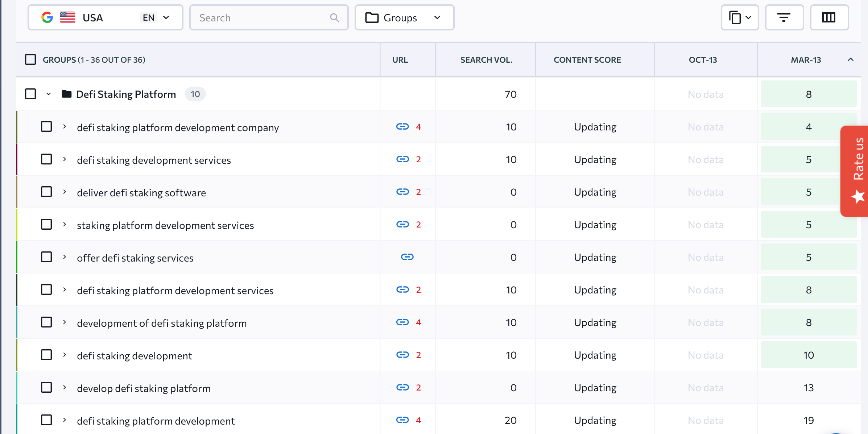Sort by the OCT-13 column header
This screenshot has height=434, width=868.
703,60
